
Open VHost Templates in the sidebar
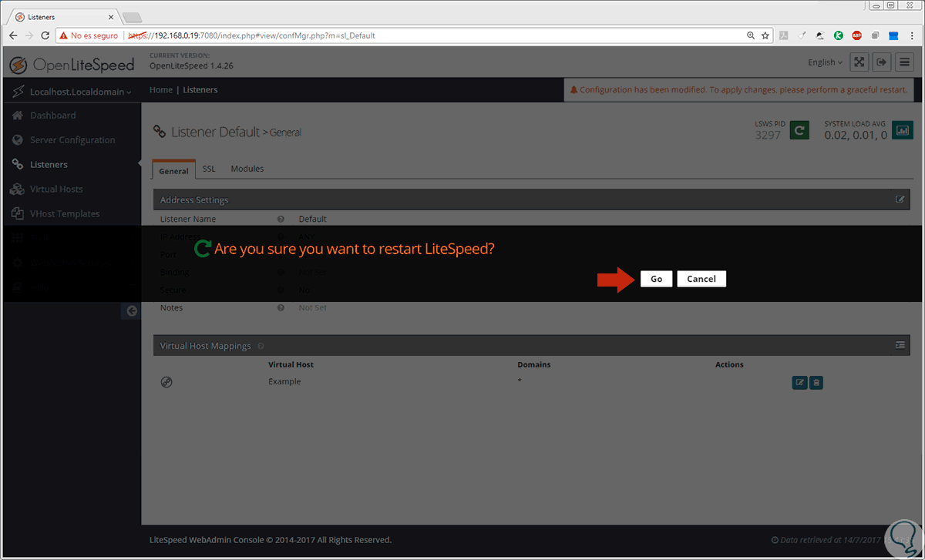click(65, 214)
